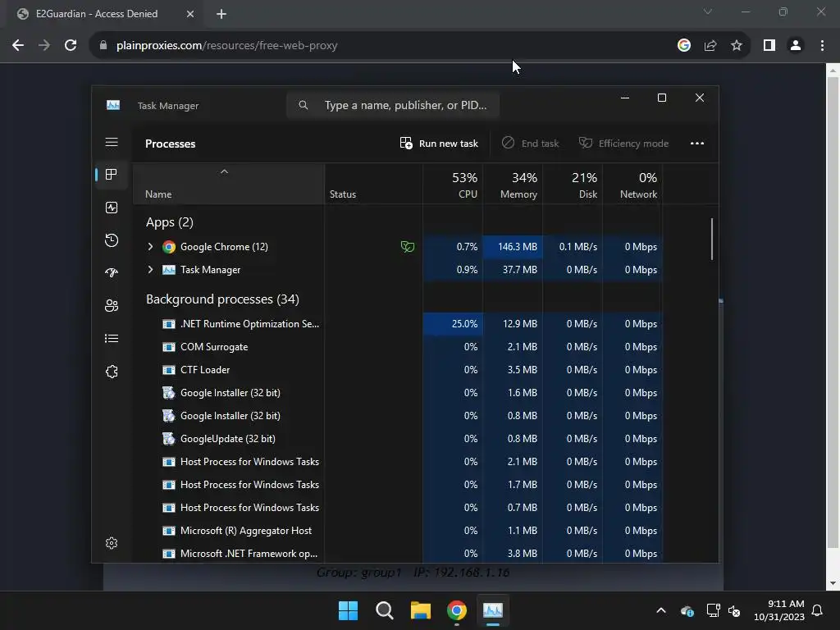Open Chrome side panel icon
Viewport: 840px width, 630px height.
(x=769, y=46)
